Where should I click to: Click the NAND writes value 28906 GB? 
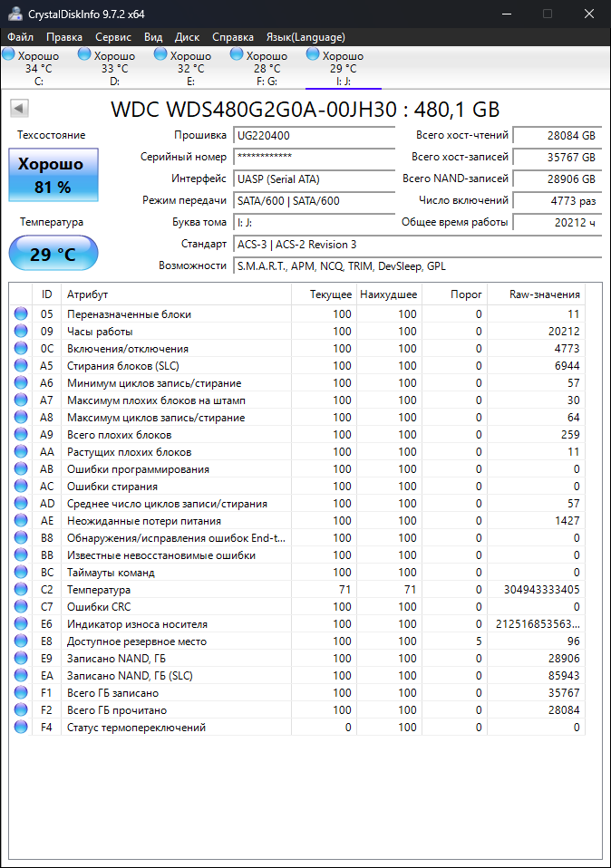tap(558, 178)
